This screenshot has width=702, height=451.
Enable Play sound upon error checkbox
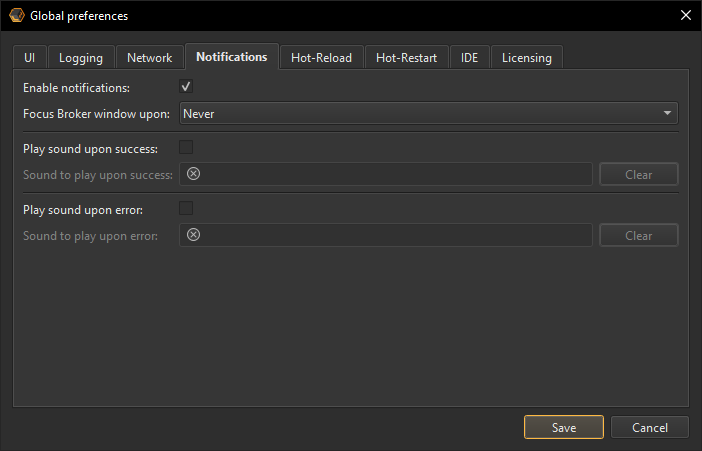coord(186,209)
